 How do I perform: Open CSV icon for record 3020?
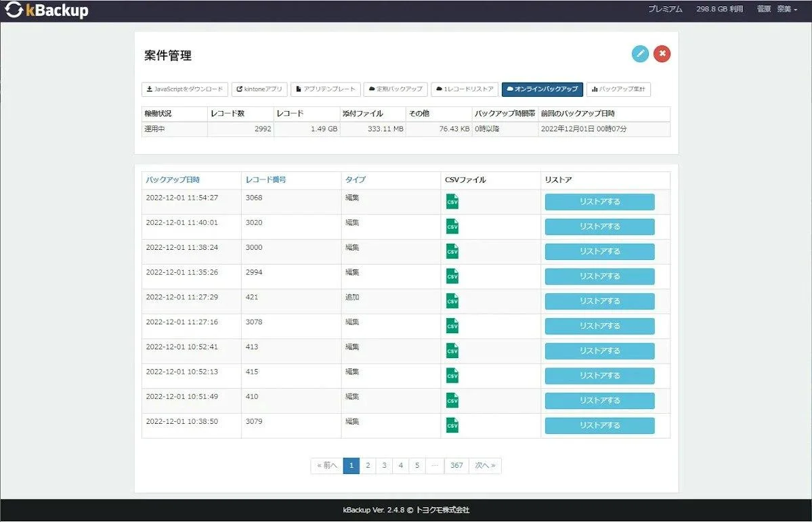pyautogui.click(x=452, y=227)
